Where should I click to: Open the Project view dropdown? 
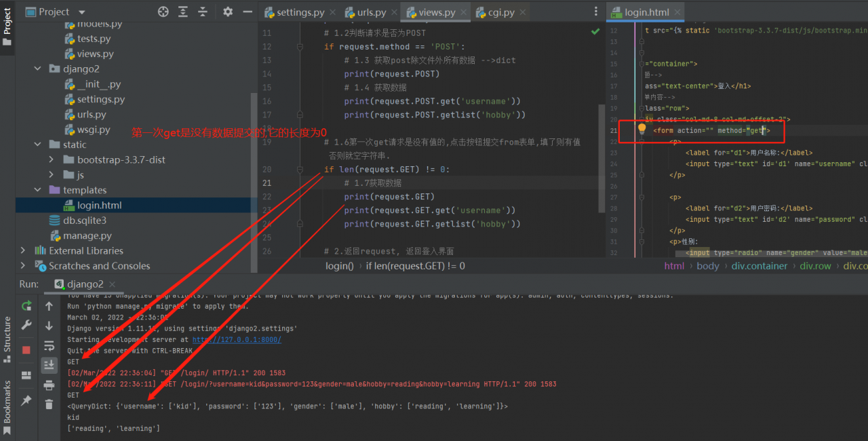click(x=82, y=12)
